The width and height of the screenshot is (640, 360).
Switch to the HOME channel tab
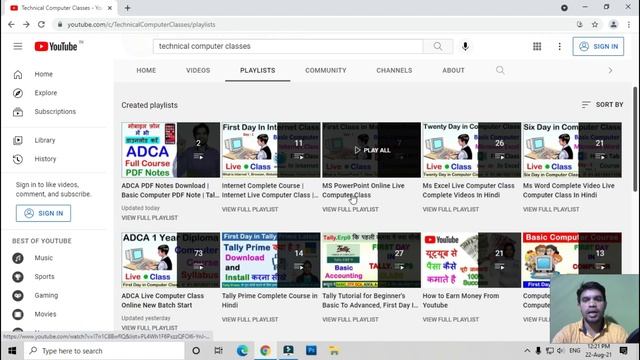pyautogui.click(x=146, y=70)
